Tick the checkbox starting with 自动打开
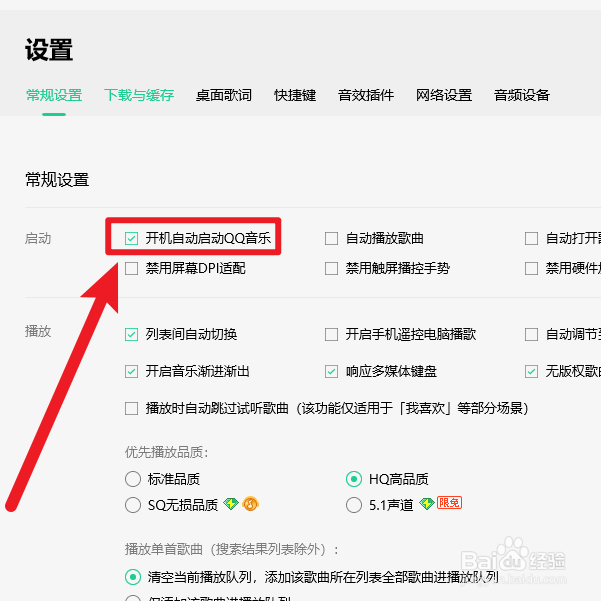The height and width of the screenshot is (601, 601). pos(531,238)
